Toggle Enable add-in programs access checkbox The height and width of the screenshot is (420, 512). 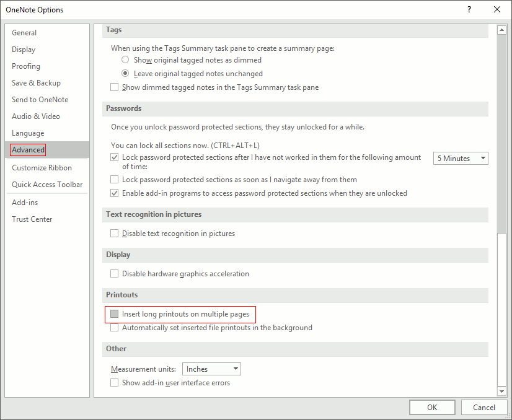114,193
